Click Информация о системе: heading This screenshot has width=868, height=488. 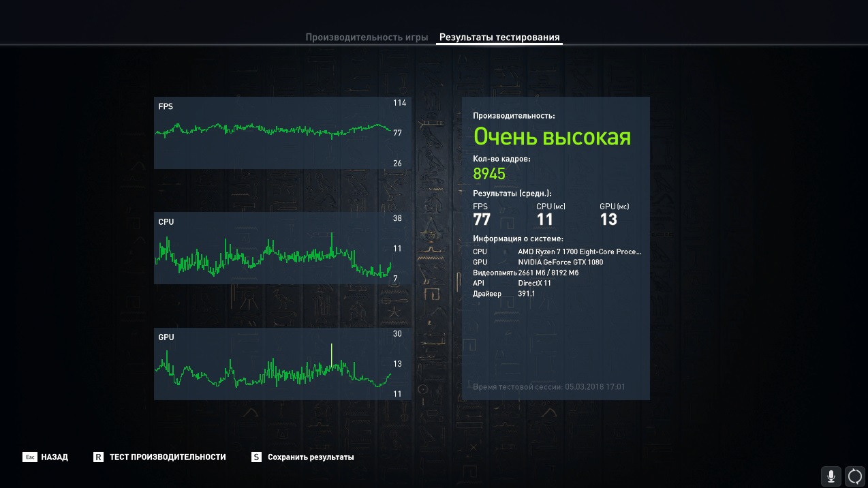click(x=518, y=239)
